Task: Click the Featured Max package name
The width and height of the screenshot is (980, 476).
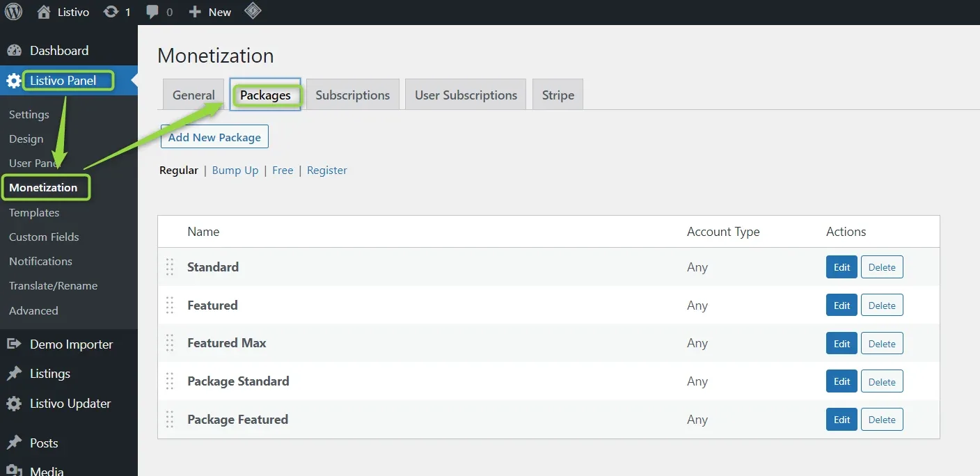Action: [227, 343]
